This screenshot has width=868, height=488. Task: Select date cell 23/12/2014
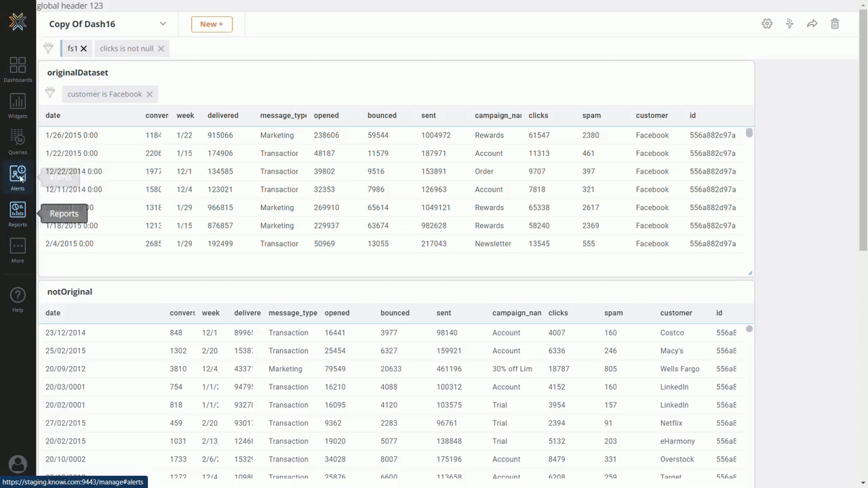point(65,333)
